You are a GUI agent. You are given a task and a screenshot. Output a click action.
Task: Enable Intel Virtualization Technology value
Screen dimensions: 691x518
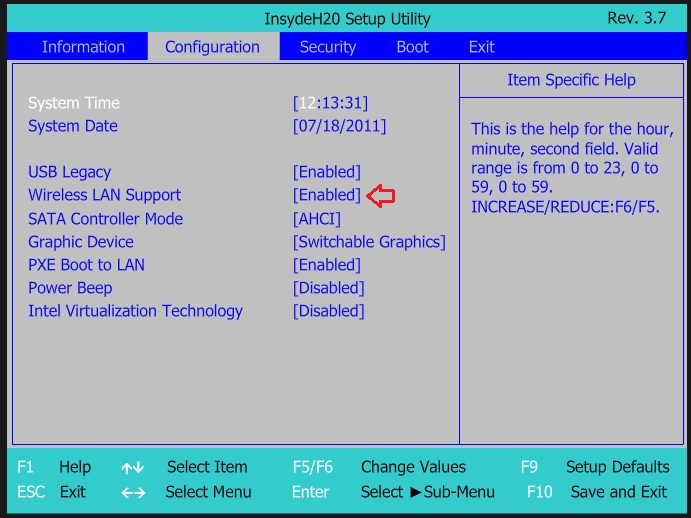328,311
